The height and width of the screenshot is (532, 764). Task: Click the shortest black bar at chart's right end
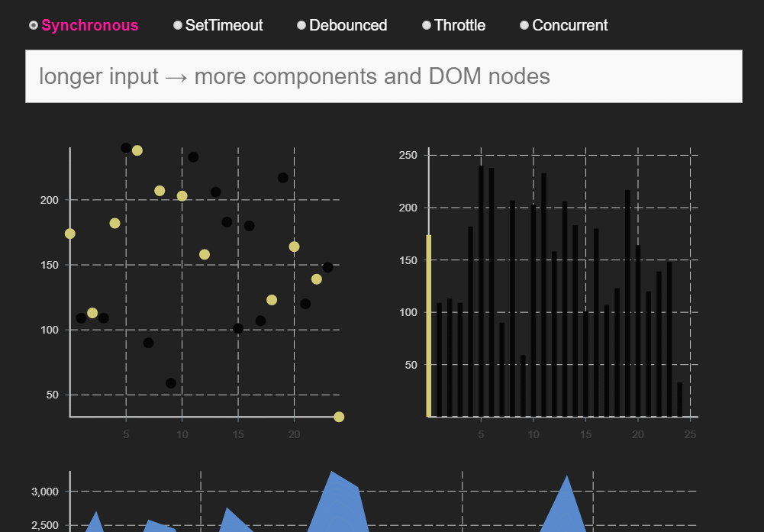[x=680, y=399]
